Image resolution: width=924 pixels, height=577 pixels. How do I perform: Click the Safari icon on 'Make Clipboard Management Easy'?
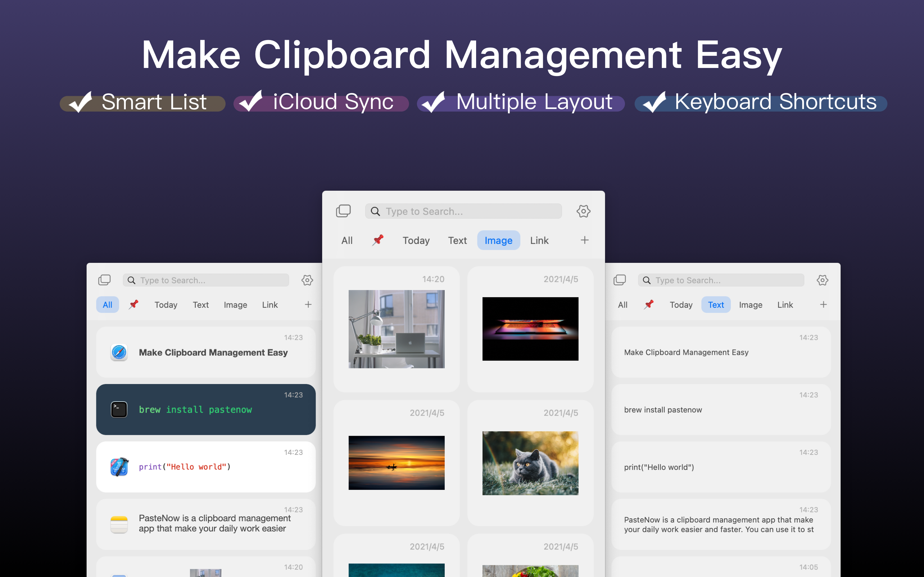click(119, 352)
